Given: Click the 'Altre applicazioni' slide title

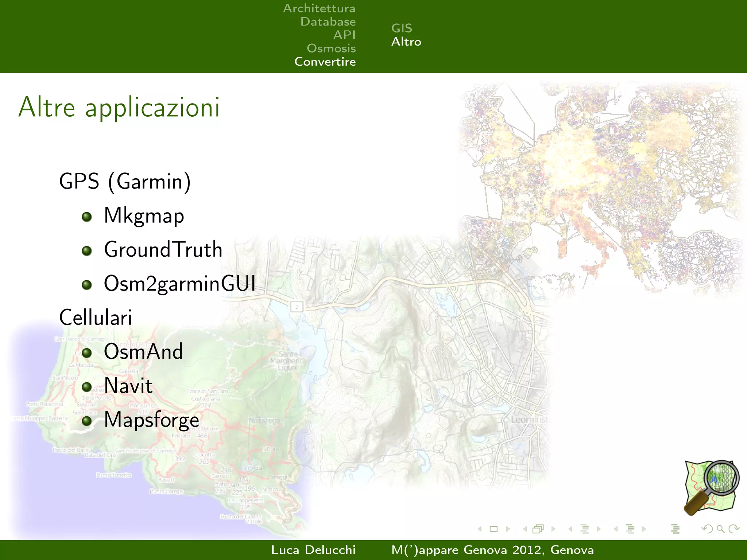Looking at the screenshot, I should [x=119, y=108].
